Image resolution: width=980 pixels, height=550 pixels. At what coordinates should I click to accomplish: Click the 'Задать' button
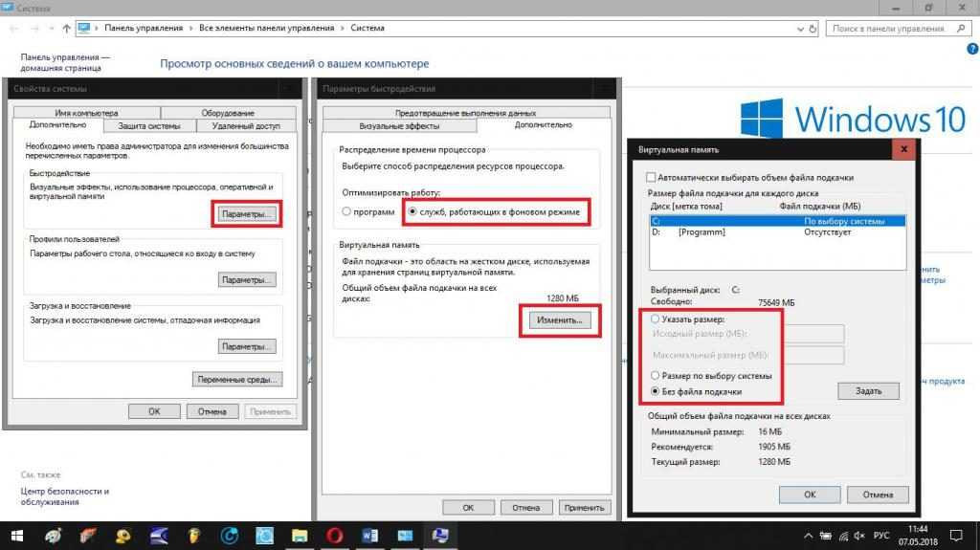(868, 391)
